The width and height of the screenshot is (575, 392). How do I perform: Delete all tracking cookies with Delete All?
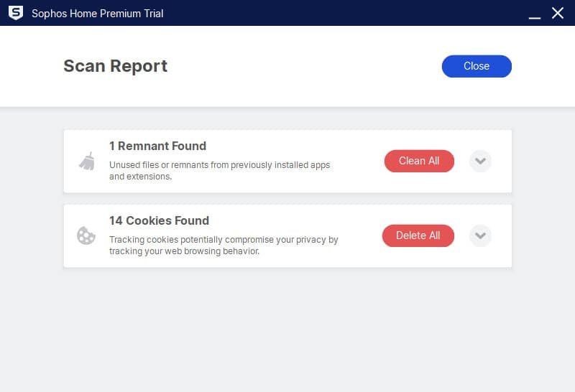click(418, 235)
